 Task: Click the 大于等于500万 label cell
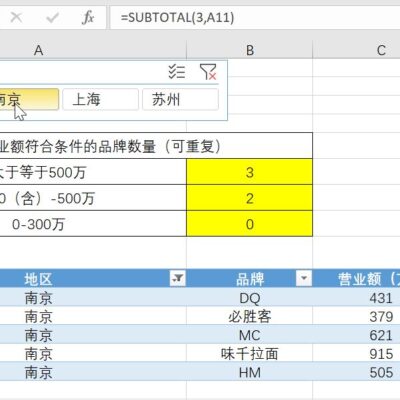click(x=93, y=172)
